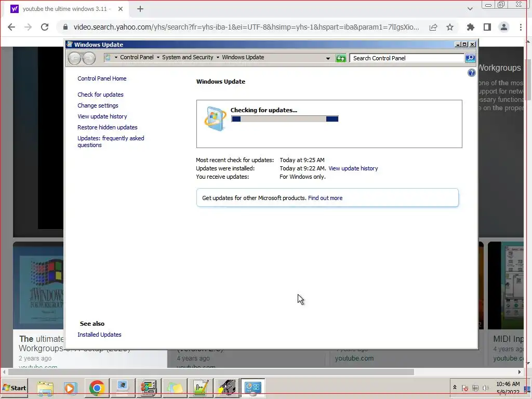Viewport: 532px width, 399px height.
Task: Expand Control Panel breadcrumb dropdown
Action: 158,57
